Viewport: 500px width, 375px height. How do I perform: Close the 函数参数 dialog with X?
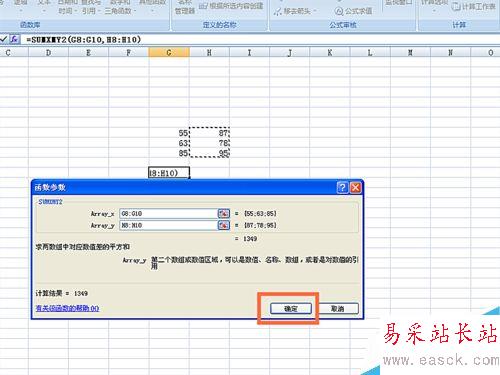click(356, 188)
